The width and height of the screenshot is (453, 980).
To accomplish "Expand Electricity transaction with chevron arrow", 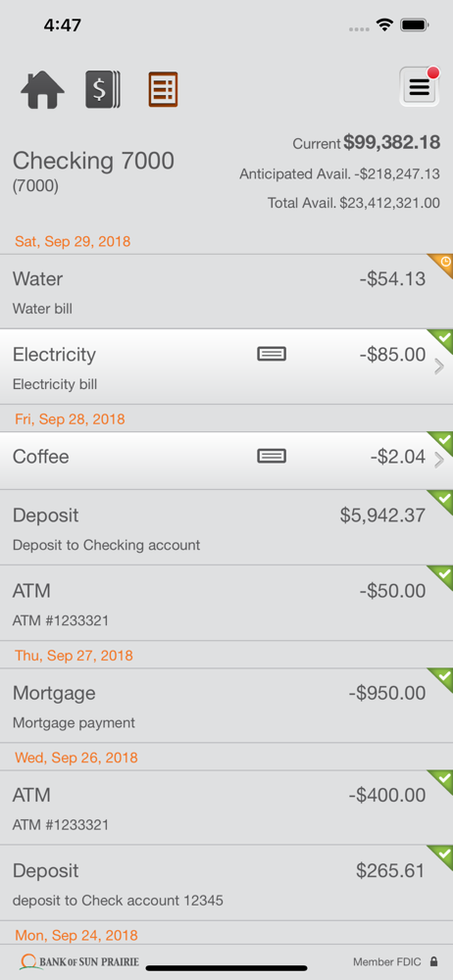I will pos(439,367).
